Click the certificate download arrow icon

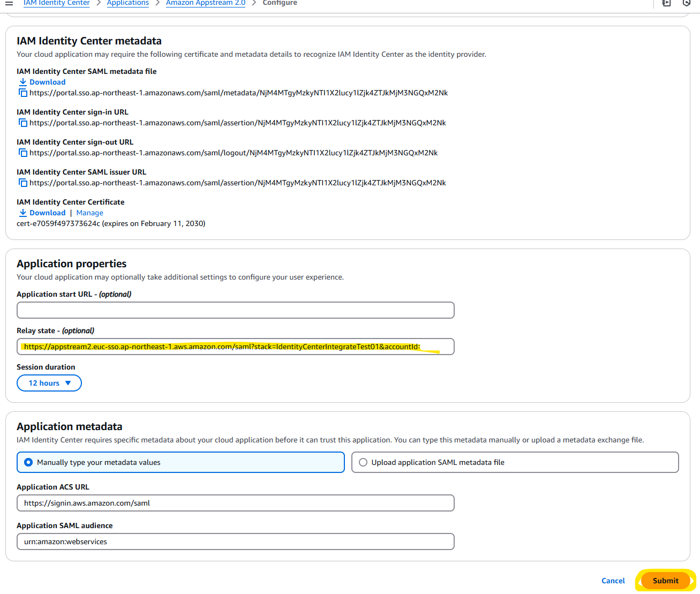click(x=23, y=213)
